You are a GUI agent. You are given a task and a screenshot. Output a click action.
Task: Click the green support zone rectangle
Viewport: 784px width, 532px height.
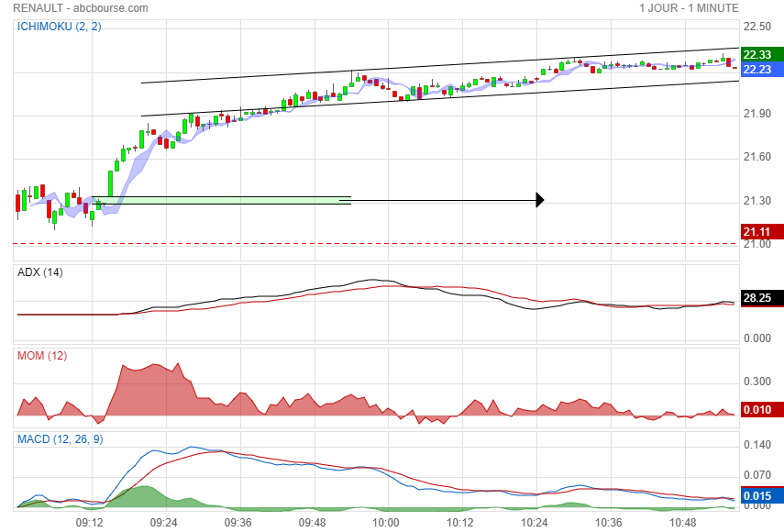coord(222,201)
